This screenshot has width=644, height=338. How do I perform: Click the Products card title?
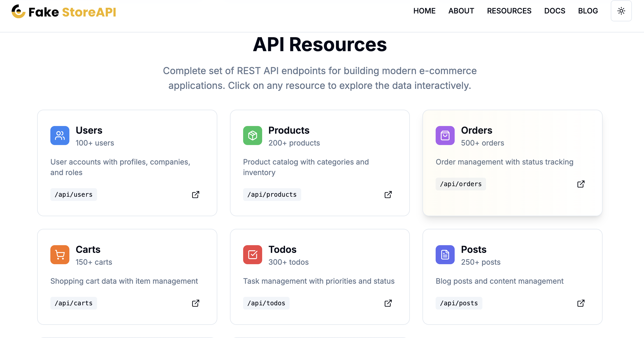[289, 130]
